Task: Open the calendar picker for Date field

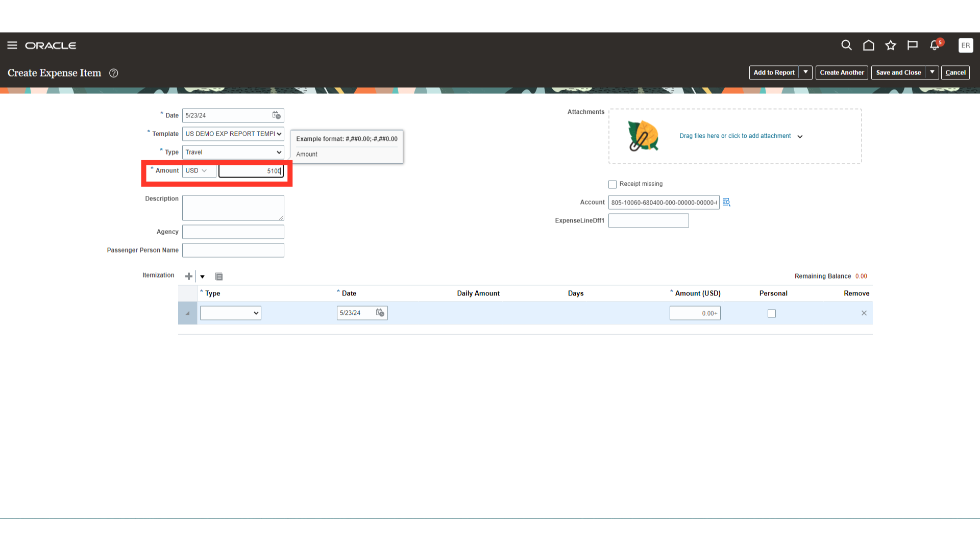Action: coord(276,115)
